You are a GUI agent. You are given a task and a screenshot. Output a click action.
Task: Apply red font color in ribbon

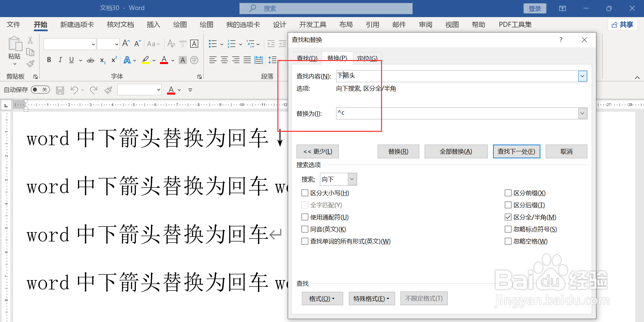click(164, 60)
